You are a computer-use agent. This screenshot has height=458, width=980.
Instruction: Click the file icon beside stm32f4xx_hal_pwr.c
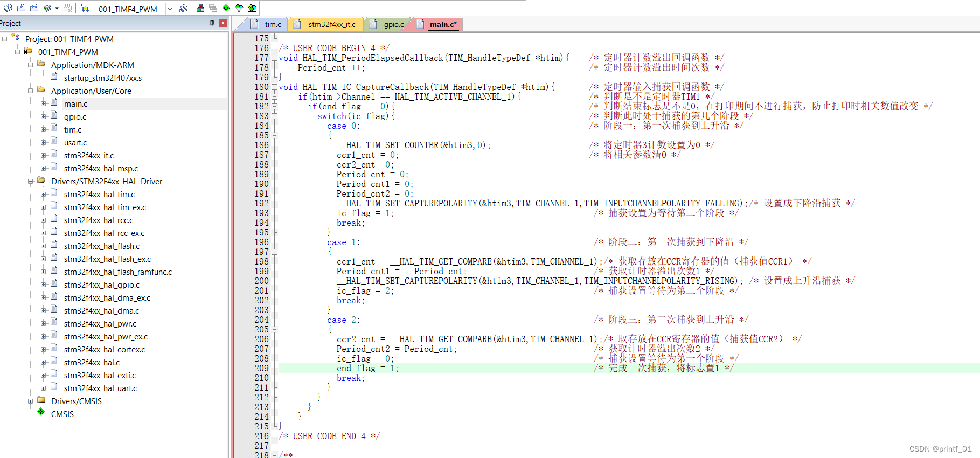pyautogui.click(x=54, y=323)
